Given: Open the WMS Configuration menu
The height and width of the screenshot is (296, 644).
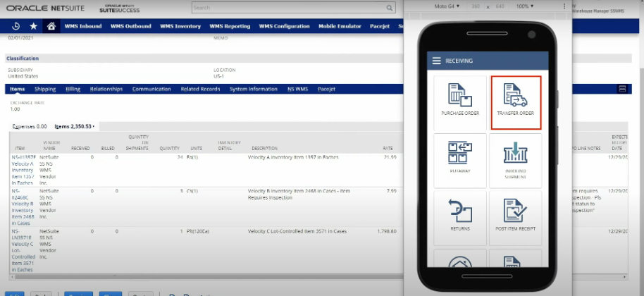Looking at the screenshot, I should tap(284, 26).
